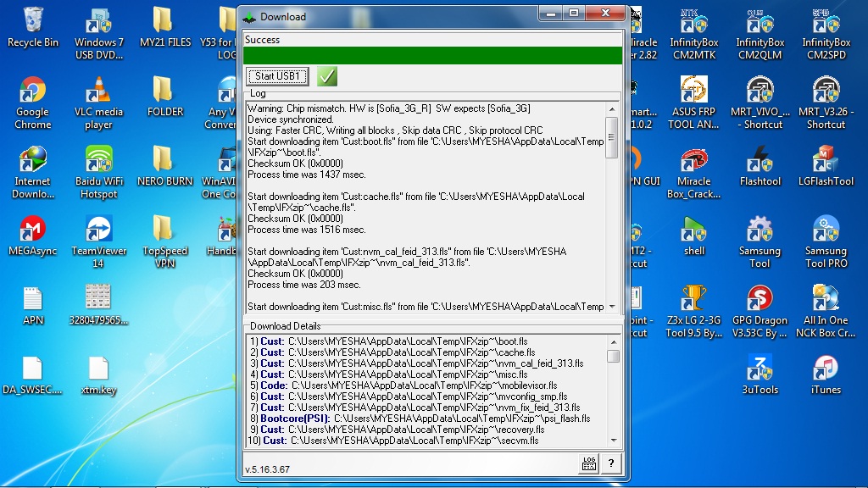Launch MEGAsync desktop shortcut
Screen dimensions: 868x488
33,236
